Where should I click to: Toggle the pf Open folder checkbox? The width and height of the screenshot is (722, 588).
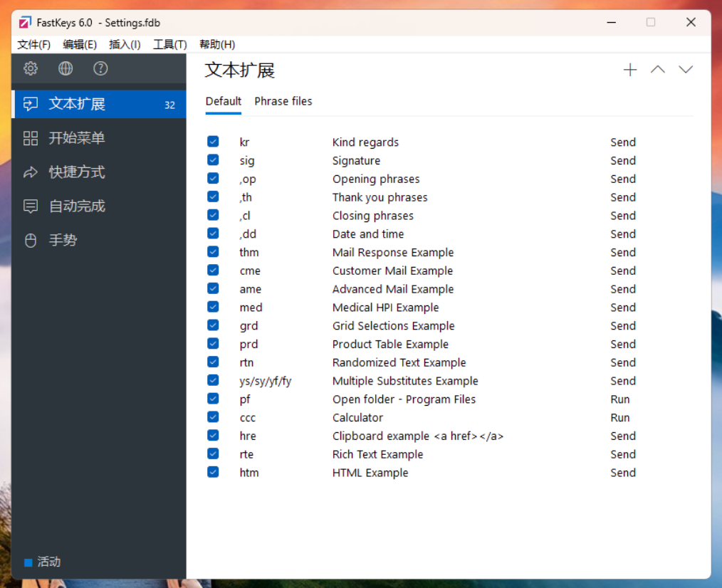pyautogui.click(x=213, y=399)
